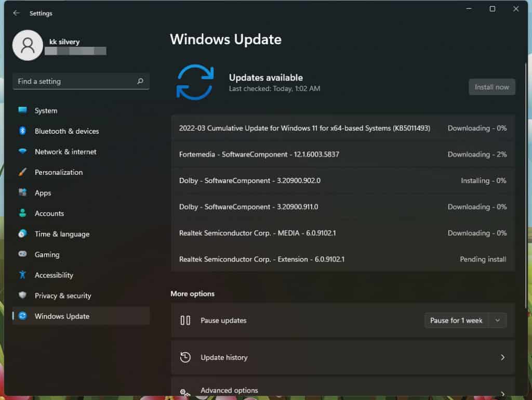Open Advanced options
Screen dimensions: 532x400
tap(343, 388)
